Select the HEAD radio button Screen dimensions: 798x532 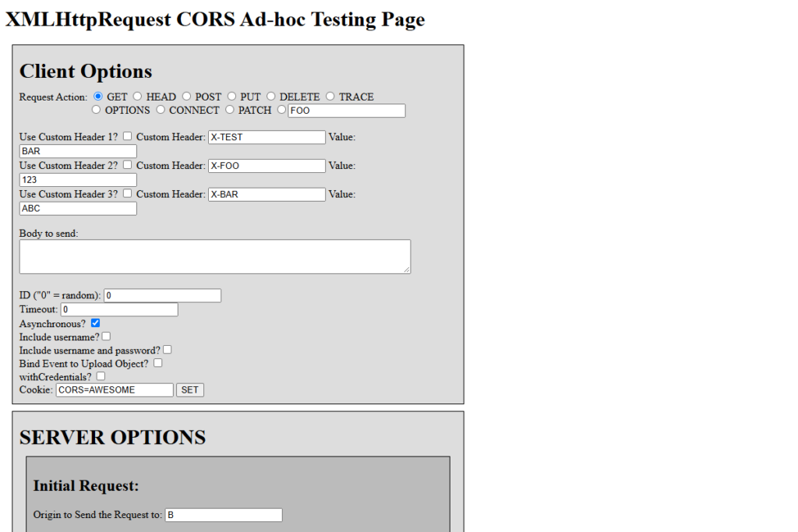click(137, 96)
